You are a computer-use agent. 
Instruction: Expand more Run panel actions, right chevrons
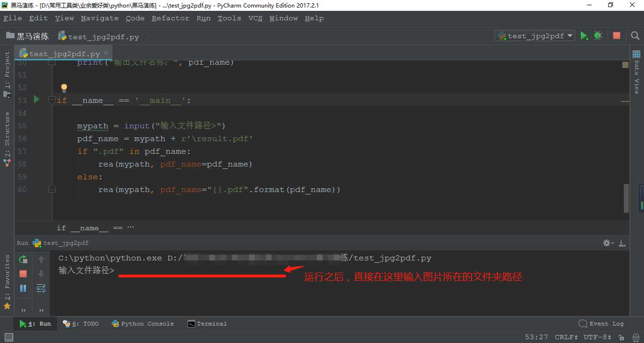tap(41, 310)
